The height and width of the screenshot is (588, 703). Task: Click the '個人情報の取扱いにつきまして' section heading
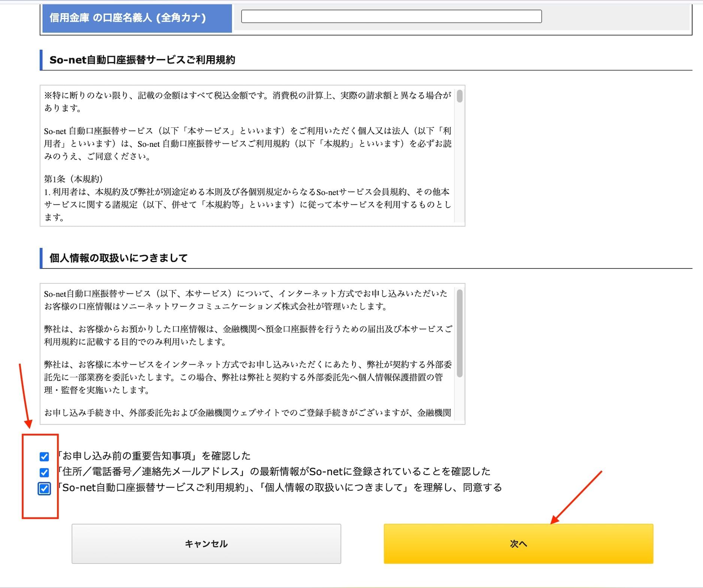tap(118, 258)
